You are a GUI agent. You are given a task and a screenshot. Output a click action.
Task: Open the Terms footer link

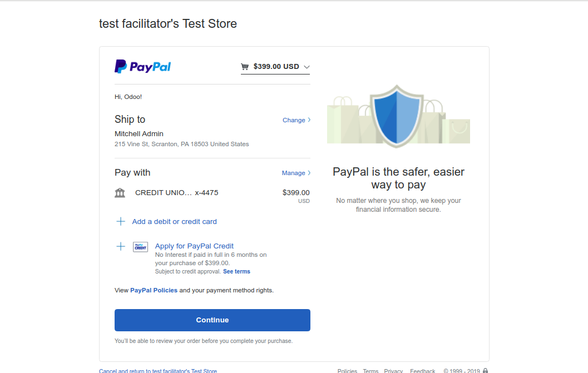click(370, 371)
